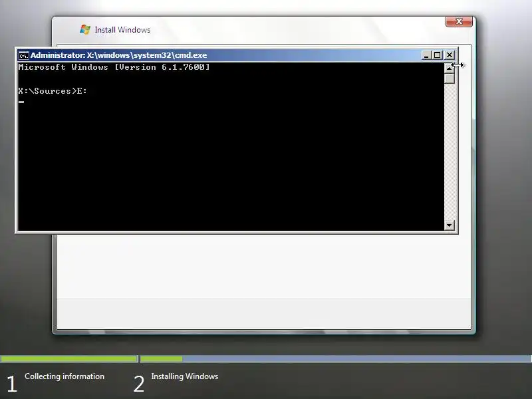Minimize the Administrator cmd.exe window
Image resolution: width=532 pixels, height=399 pixels.
tap(426, 55)
